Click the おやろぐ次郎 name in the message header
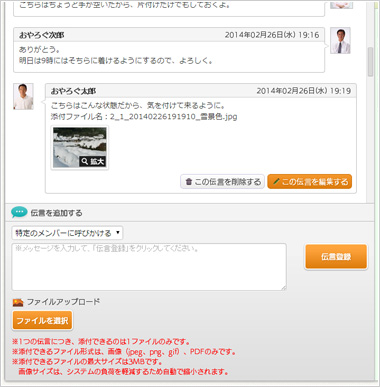Viewport: 380px width, 387px height. click(42, 35)
